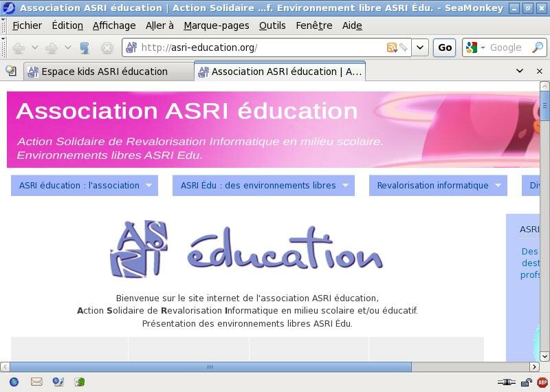Viewport: 550px width, 392px height.
Task: Open the Forward history dropdown arrow
Action: tap(67, 47)
